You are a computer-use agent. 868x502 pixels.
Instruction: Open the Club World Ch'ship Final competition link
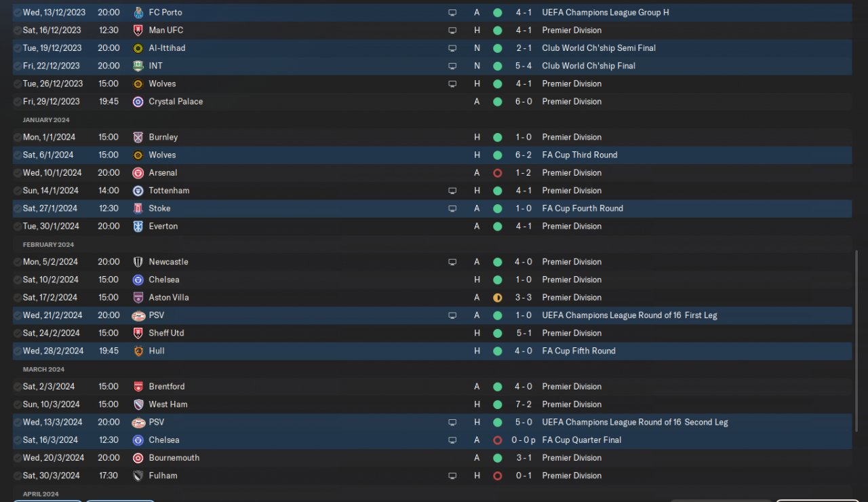[x=589, y=66]
